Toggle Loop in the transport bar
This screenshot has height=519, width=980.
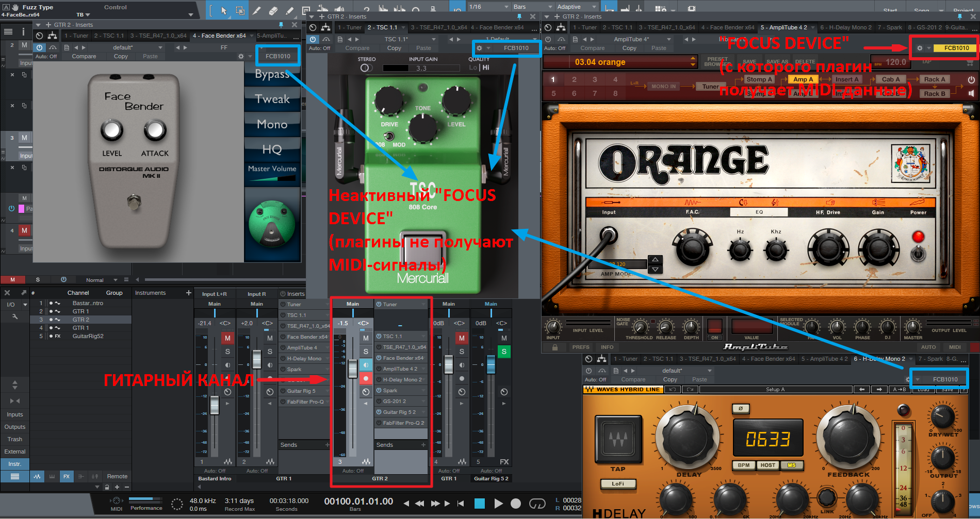click(x=537, y=503)
